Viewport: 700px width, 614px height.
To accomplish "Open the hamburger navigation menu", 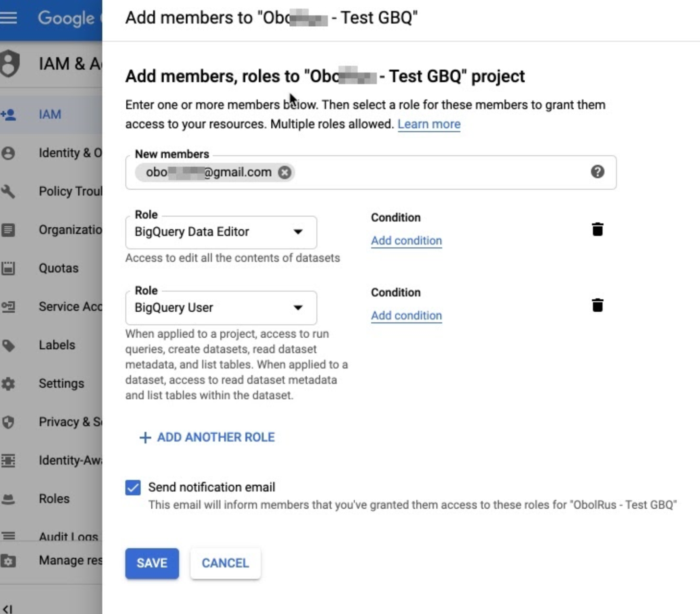I will click(8, 18).
